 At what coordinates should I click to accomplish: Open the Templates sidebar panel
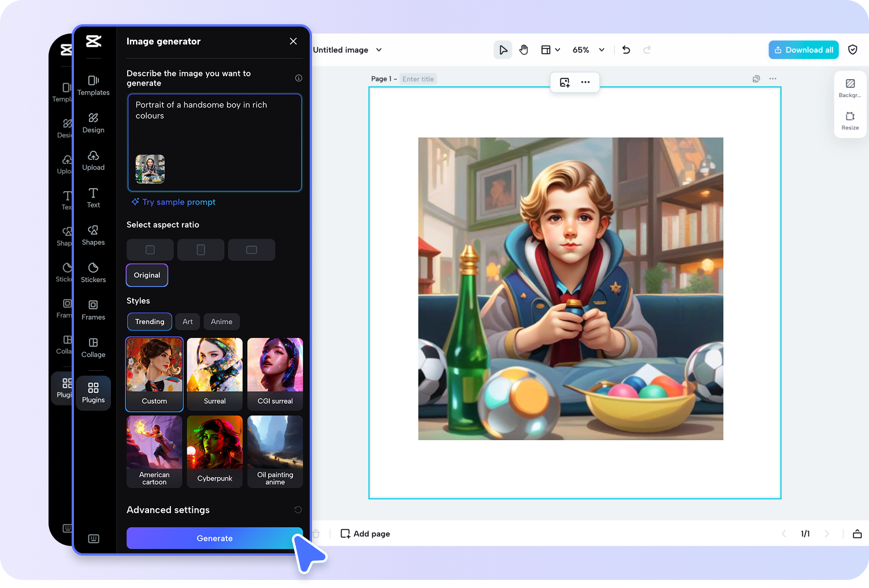tap(93, 85)
